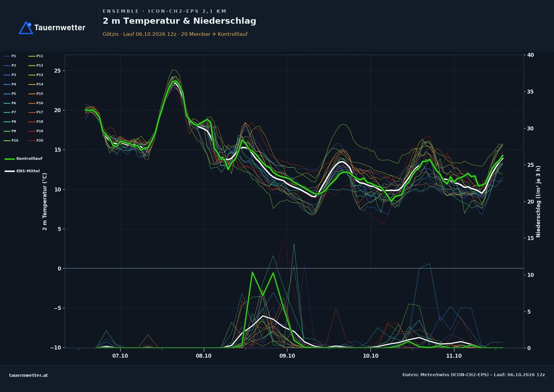The image size is (554, 392).
Task: Click the Tauernwetter brand name text
Action: pyautogui.click(x=60, y=28)
